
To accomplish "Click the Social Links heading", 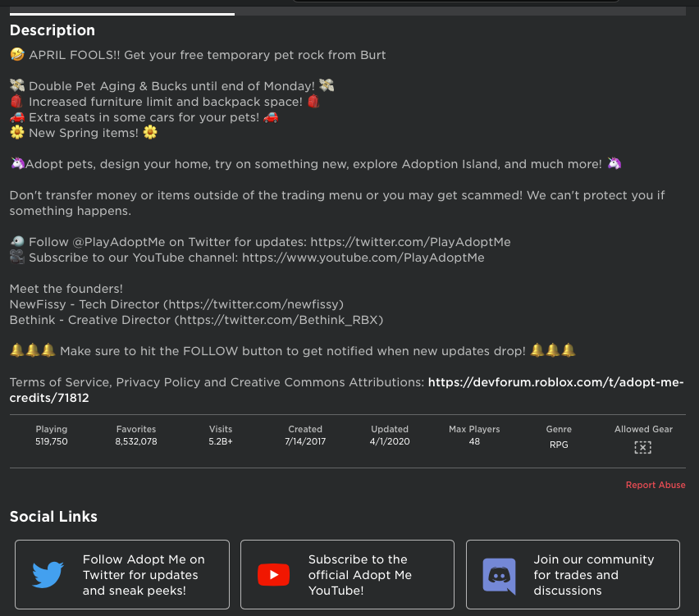I will coord(53,517).
